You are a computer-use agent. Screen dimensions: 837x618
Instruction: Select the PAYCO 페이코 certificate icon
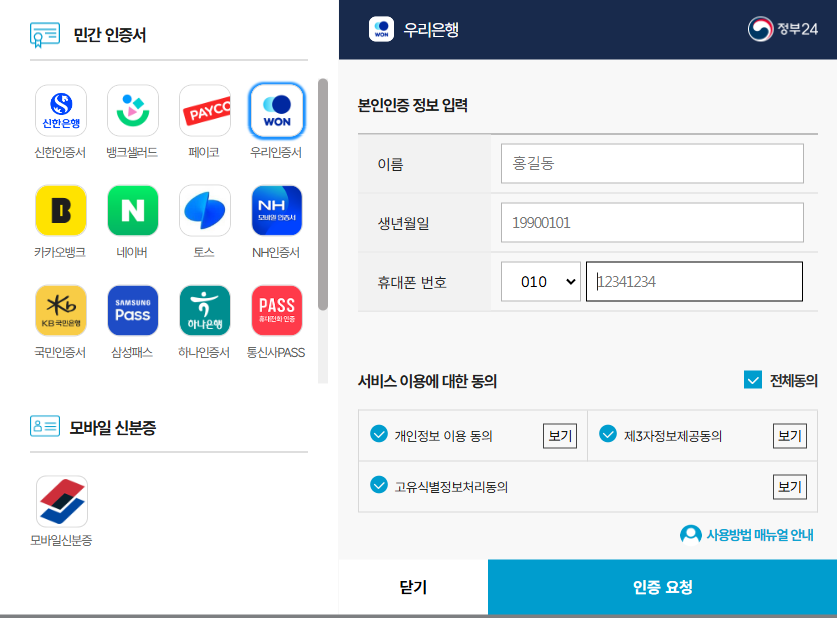point(204,110)
